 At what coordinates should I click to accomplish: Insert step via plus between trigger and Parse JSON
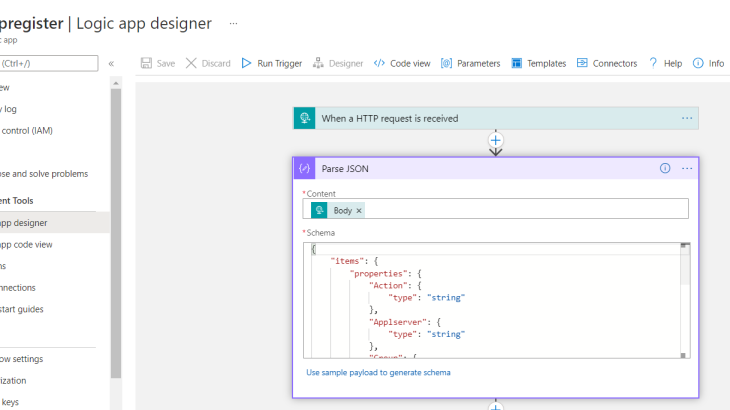[495, 140]
